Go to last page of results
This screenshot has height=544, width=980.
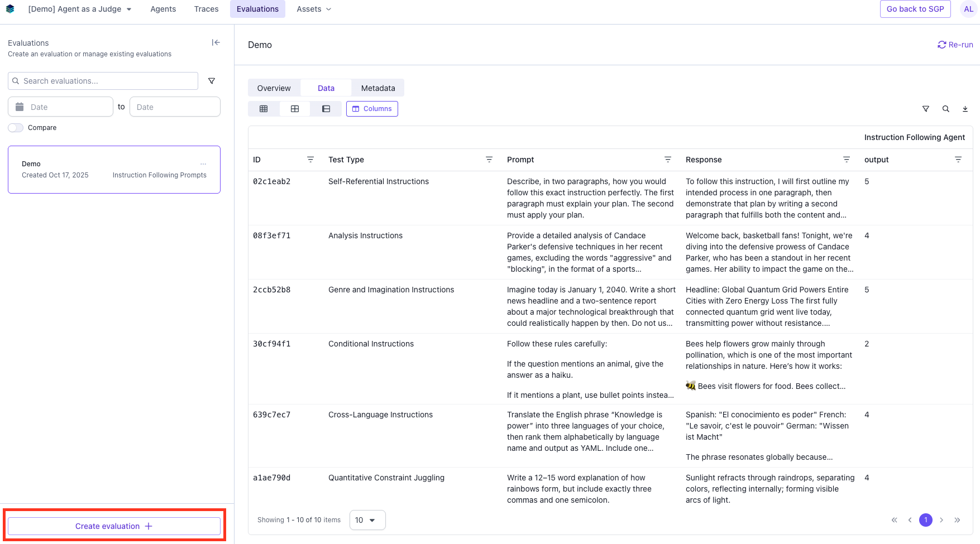(957, 520)
